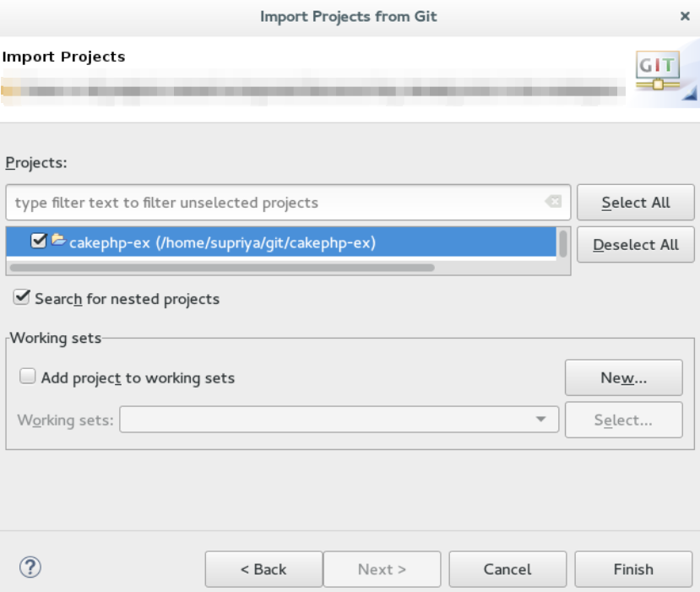Click the cakephp-ex project folder icon
The image size is (700, 592).
click(x=58, y=242)
